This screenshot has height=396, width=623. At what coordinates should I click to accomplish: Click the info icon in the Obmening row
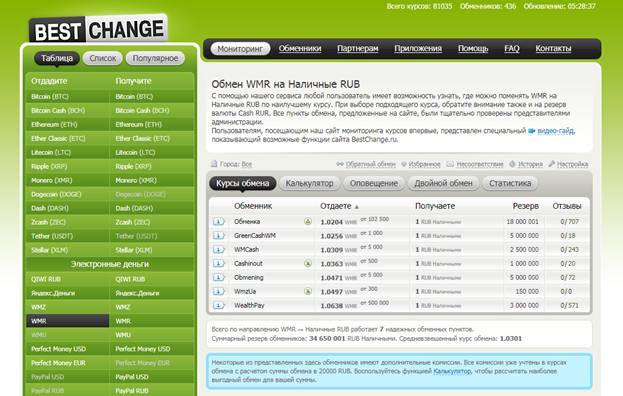219,277
